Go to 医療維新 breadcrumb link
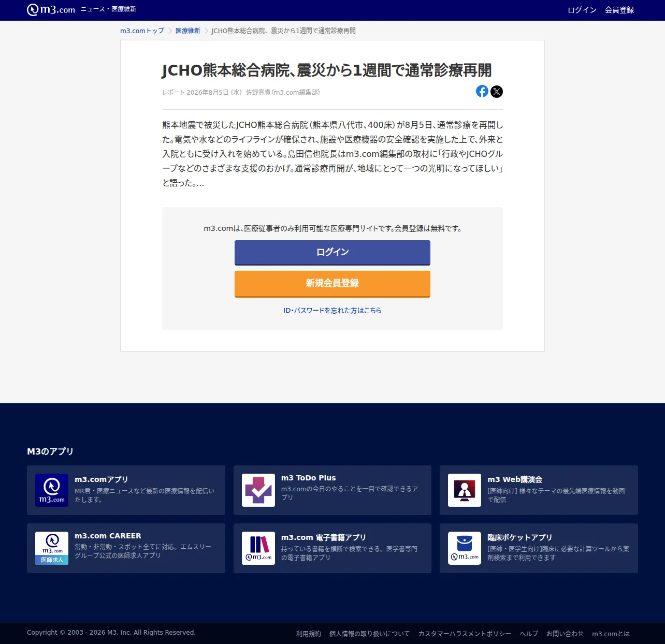 [x=187, y=31]
